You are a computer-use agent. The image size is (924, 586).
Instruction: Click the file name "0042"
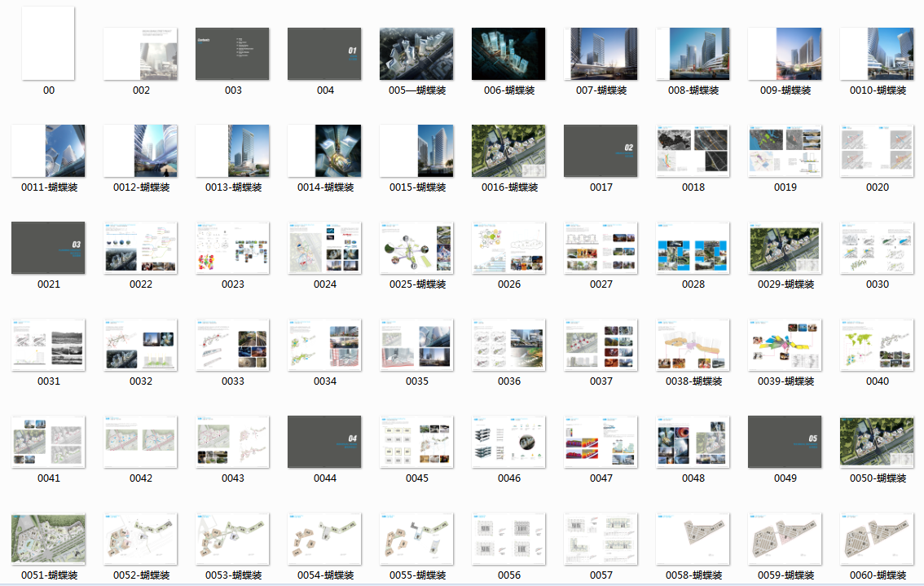coord(141,478)
